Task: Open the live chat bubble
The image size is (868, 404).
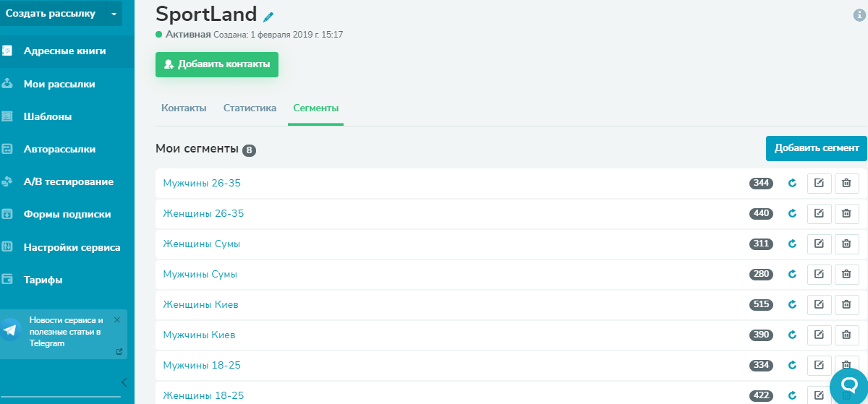Action: pyautogui.click(x=848, y=384)
